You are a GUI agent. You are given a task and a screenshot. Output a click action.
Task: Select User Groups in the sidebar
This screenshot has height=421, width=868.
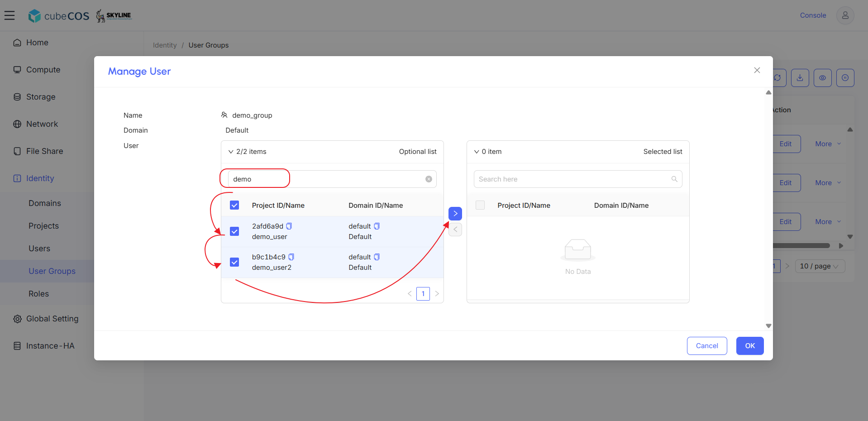tap(52, 271)
